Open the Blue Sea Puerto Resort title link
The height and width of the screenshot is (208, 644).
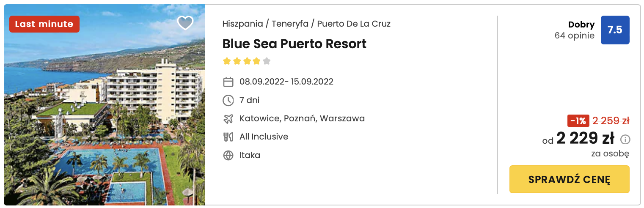pos(294,44)
